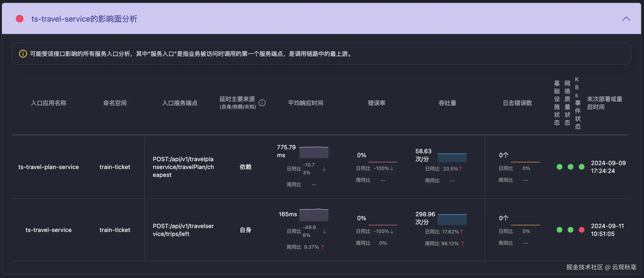Click red K8s event status dot for ts-travel-service
This screenshot has height=278, width=644.
582,230
